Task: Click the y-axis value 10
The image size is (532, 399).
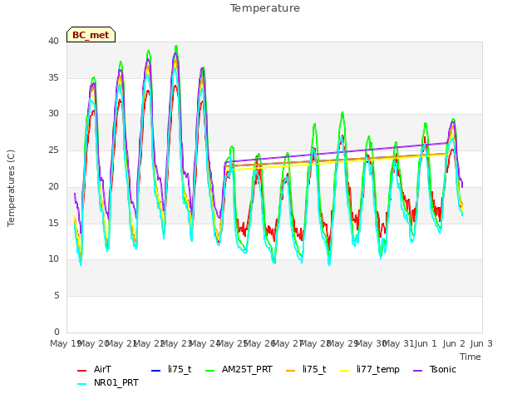Action: tap(53, 259)
